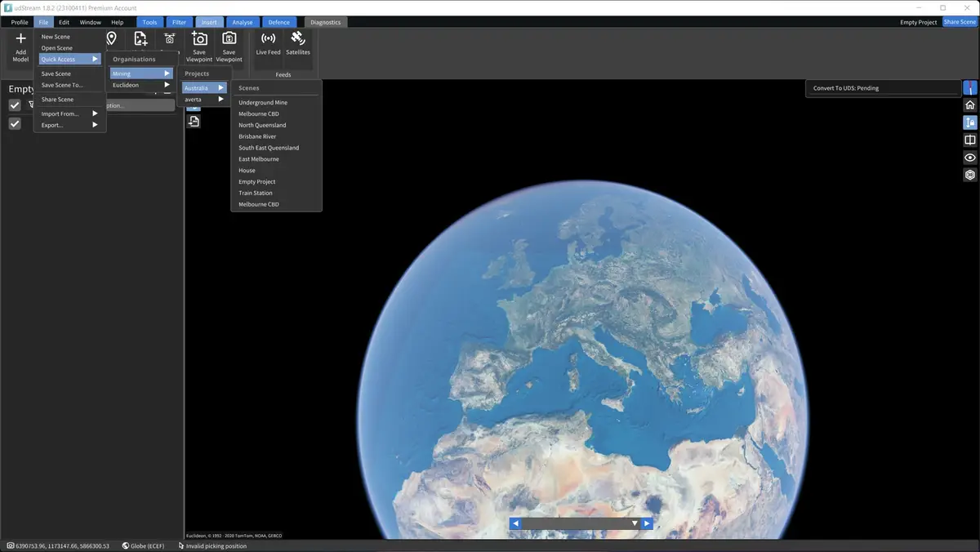Expand the Quick Access submenu arrow

click(95, 59)
